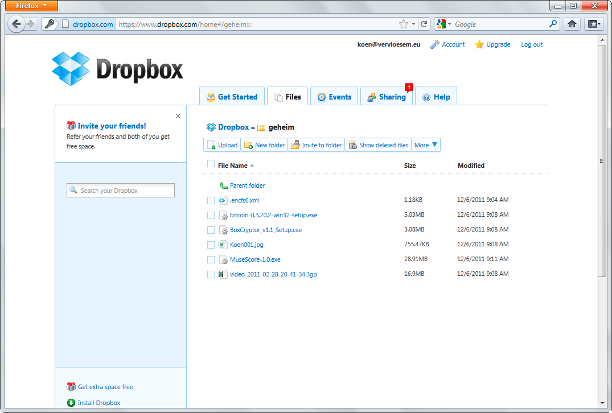The height and width of the screenshot is (413, 612).
Task: Click Log out
Action: pos(532,45)
